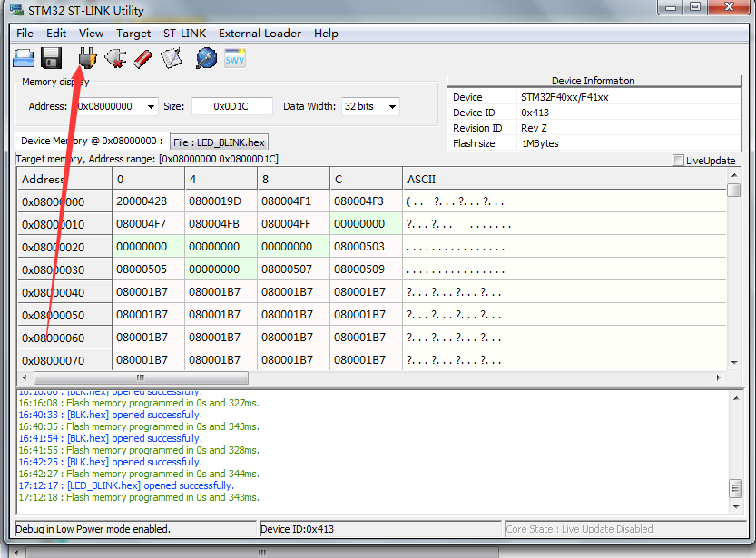Open the Edit menu
This screenshot has width=756, height=558.
click(56, 34)
